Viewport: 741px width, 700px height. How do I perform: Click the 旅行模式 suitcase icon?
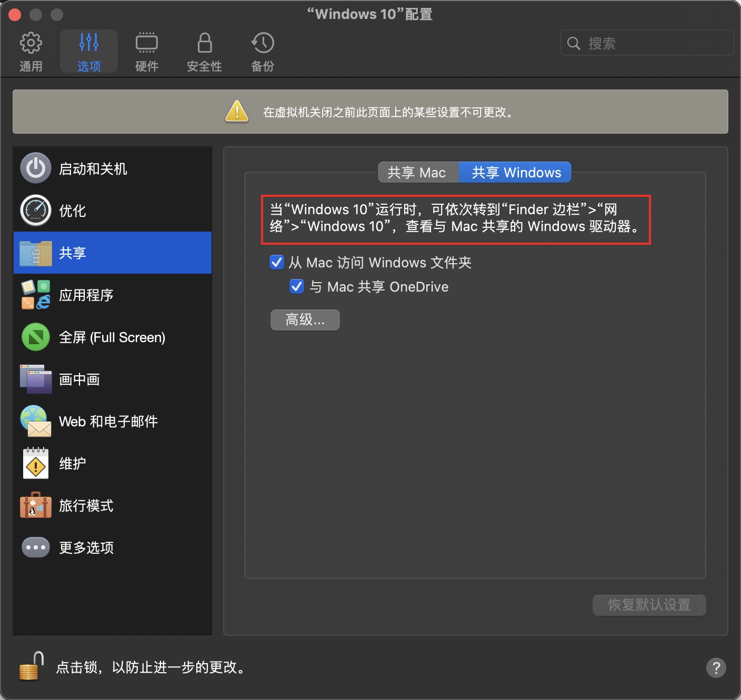coord(36,505)
